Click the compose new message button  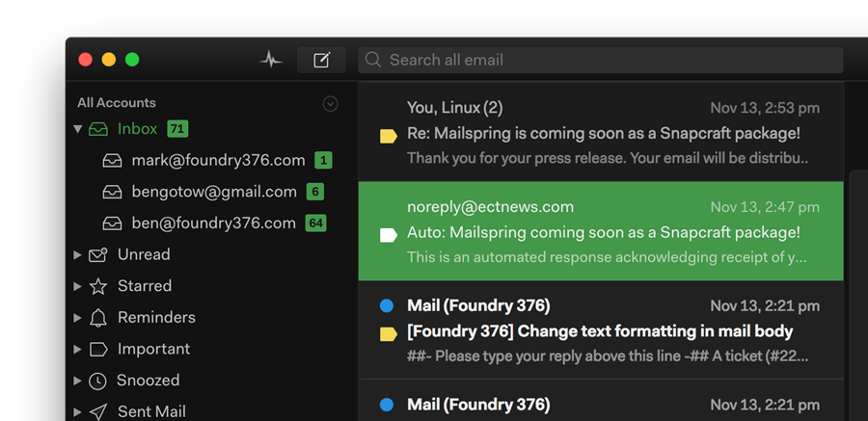(x=321, y=60)
